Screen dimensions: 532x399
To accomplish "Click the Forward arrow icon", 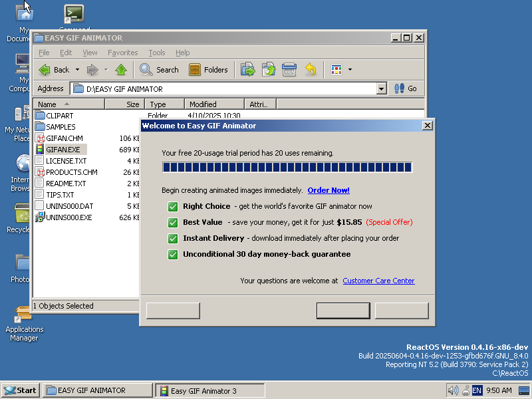I will coord(92,70).
